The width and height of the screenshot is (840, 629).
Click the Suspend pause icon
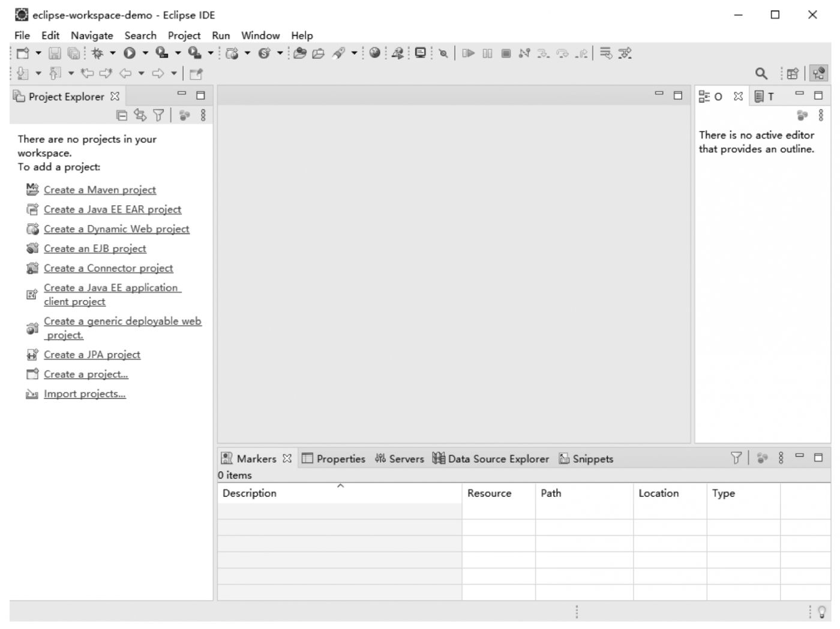(x=487, y=53)
